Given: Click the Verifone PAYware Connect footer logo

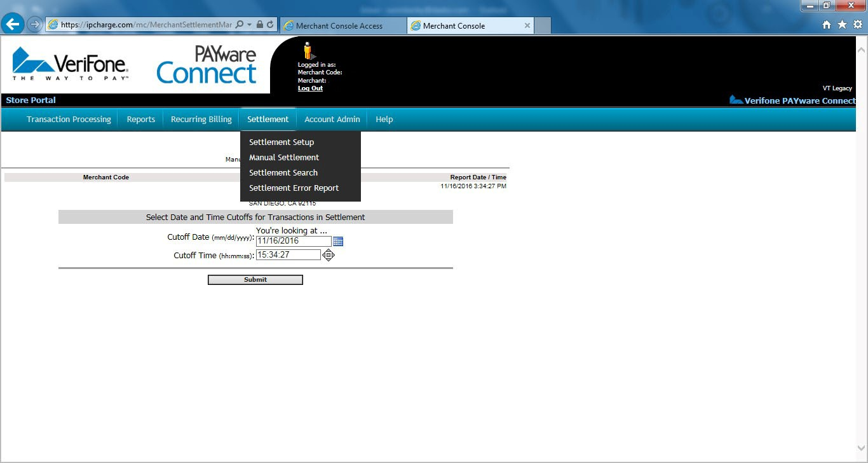Looking at the screenshot, I should [792, 100].
